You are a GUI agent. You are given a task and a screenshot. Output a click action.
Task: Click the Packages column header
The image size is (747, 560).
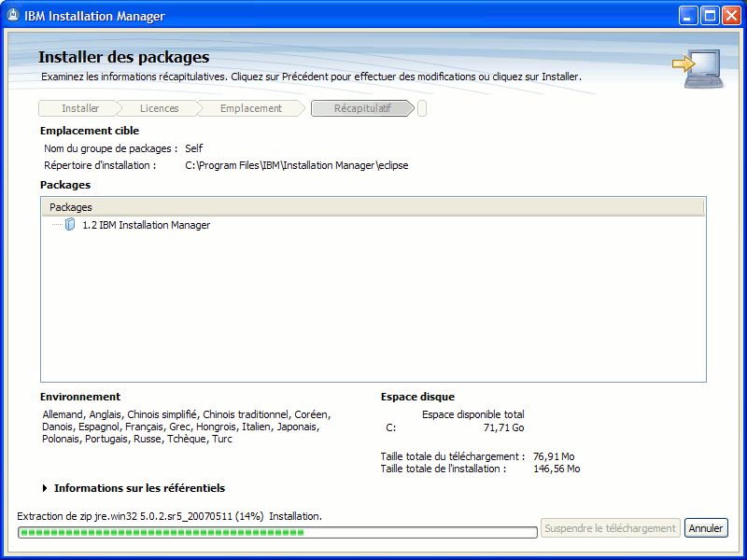[373, 207]
